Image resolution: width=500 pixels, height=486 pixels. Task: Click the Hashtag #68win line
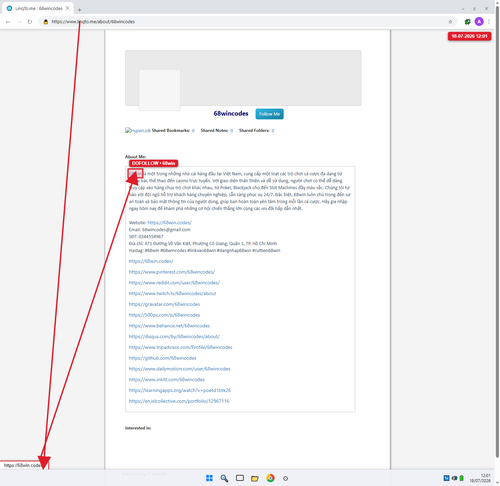point(204,250)
